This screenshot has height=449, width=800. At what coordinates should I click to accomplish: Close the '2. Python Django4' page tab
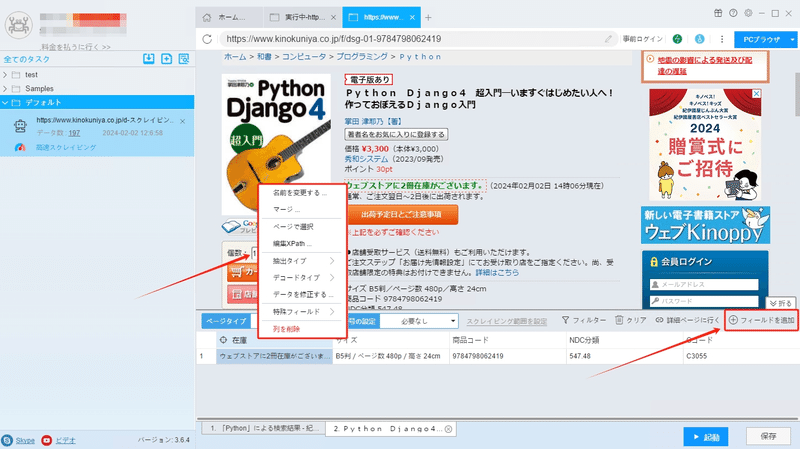pyautogui.click(x=448, y=429)
